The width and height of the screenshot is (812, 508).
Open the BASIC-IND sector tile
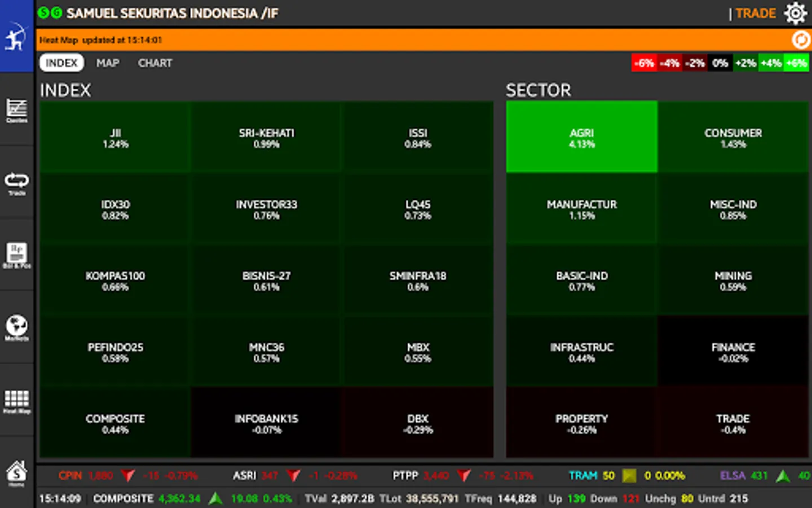[x=581, y=279]
